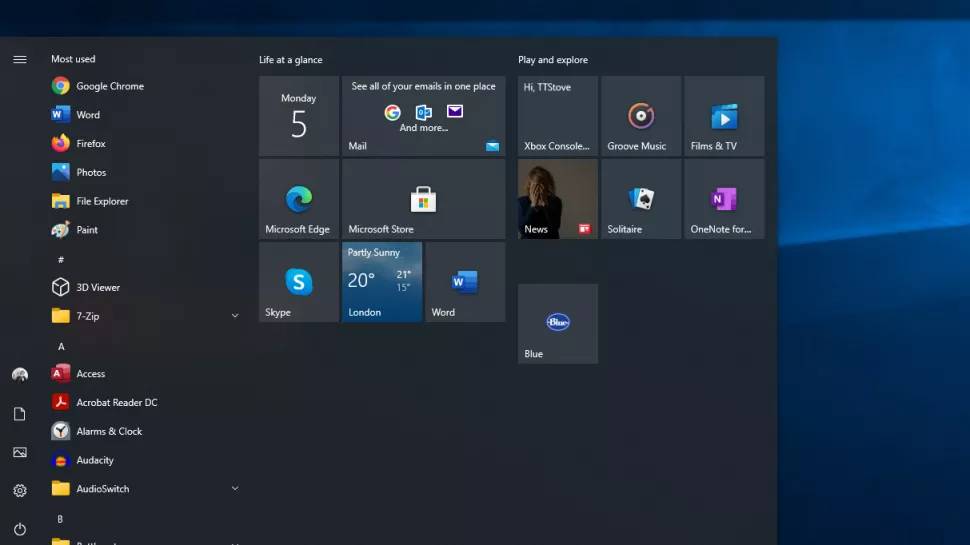Open 3D Viewer app
Viewport: 970px width, 545px height.
(x=146, y=287)
